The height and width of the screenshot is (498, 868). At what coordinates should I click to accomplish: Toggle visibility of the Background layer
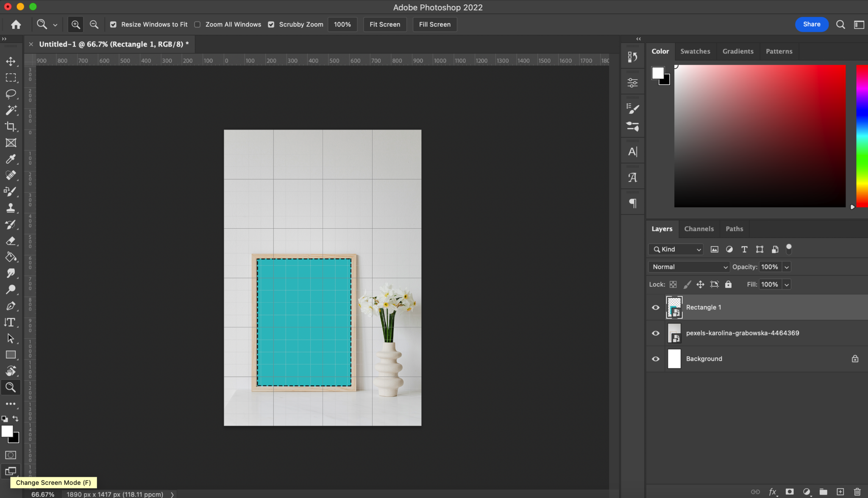(655, 359)
